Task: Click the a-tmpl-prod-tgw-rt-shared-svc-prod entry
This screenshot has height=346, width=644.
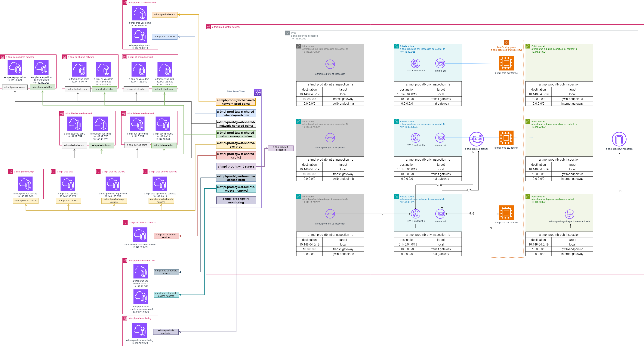Action: (x=236, y=144)
